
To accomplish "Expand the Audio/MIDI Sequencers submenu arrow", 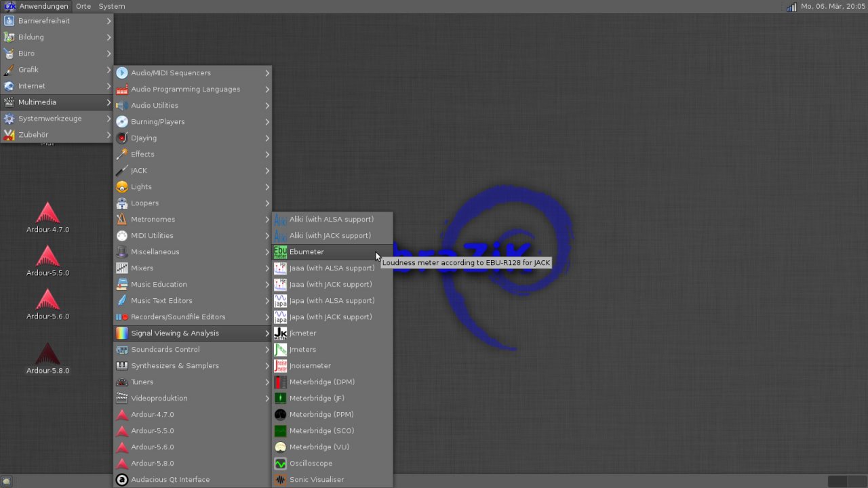I will (x=267, y=73).
